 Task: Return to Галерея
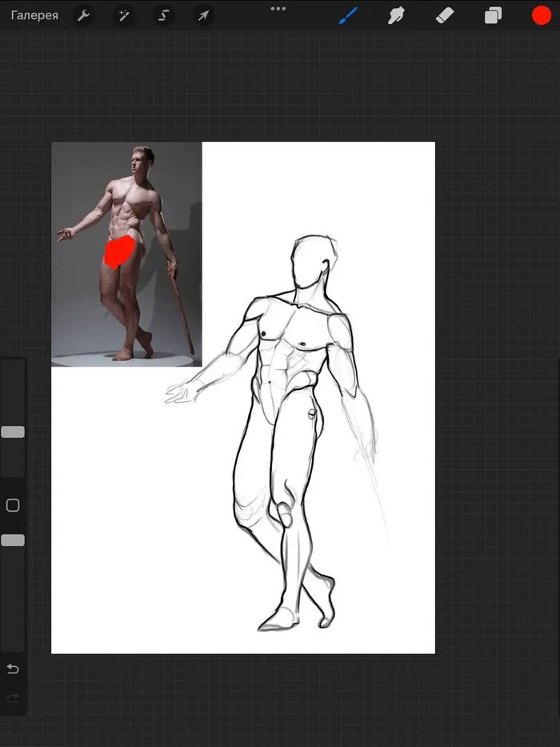click(x=34, y=15)
